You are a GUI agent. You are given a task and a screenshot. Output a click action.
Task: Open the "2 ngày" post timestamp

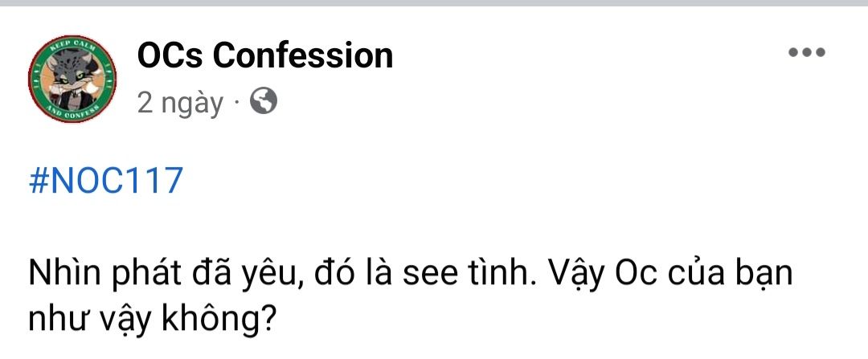[x=180, y=103]
